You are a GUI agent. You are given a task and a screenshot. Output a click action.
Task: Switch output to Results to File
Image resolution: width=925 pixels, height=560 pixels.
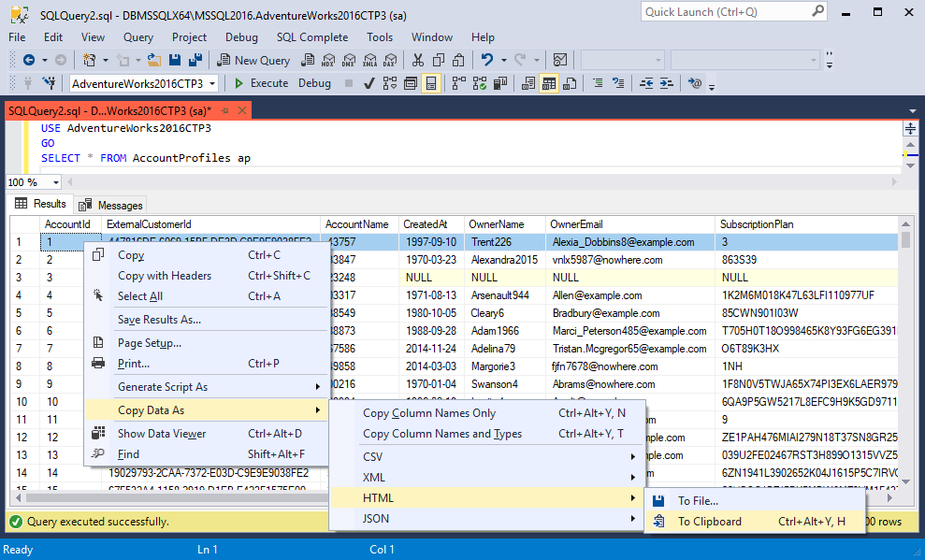(x=570, y=84)
